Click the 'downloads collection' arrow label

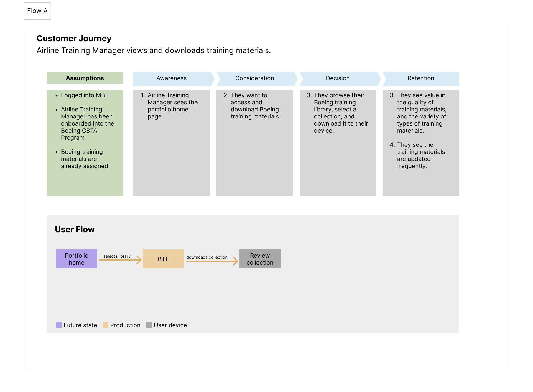point(207,257)
